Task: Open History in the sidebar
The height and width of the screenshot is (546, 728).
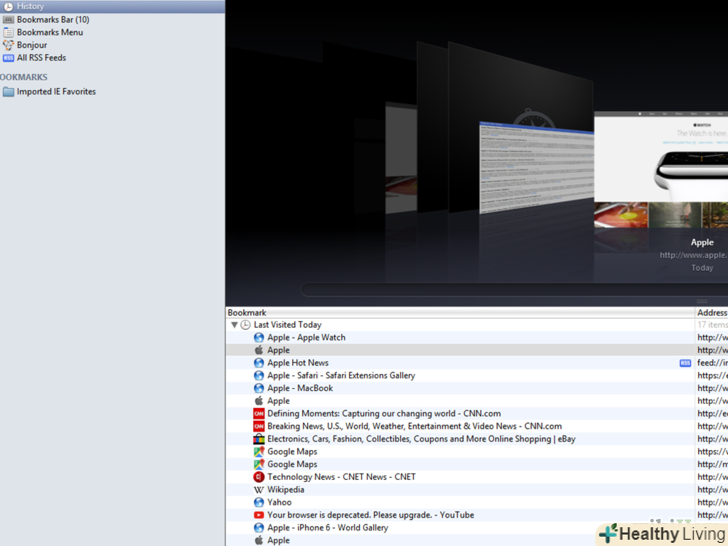Action: 30,6
